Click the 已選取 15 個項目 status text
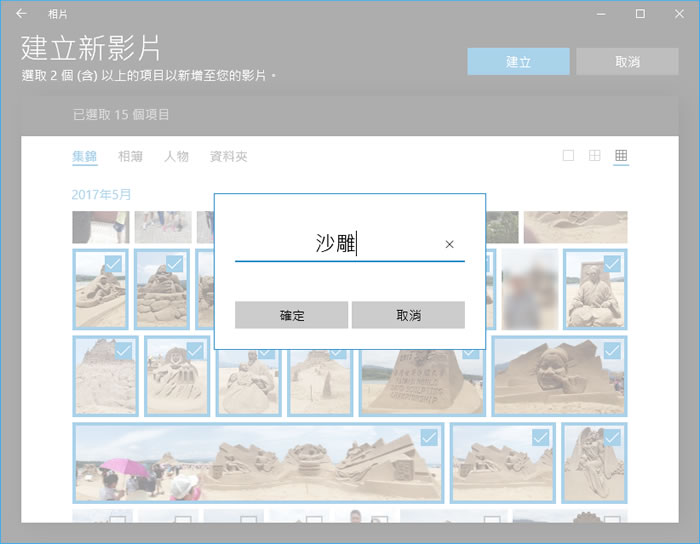The width and height of the screenshot is (700, 544). point(121,115)
